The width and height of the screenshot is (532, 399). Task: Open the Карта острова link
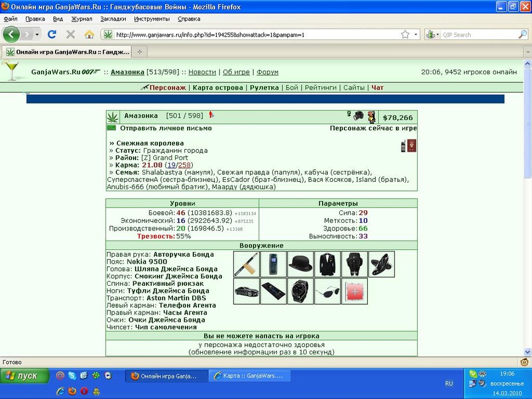[218, 87]
